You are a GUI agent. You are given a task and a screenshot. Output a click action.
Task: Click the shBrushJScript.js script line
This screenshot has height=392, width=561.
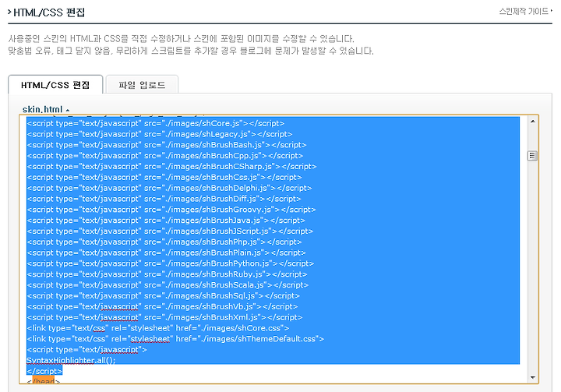pyautogui.click(x=170, y=231)
